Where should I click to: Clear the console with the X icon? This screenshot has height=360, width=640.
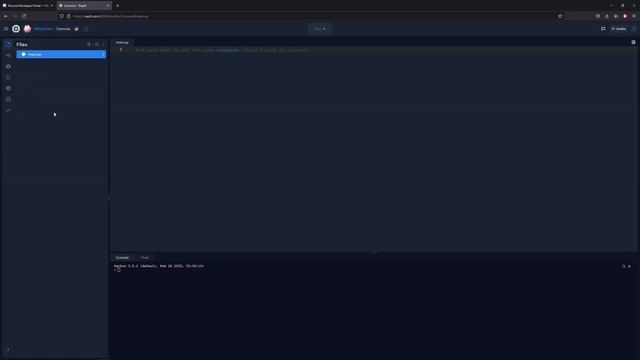(x=629, y=266)
